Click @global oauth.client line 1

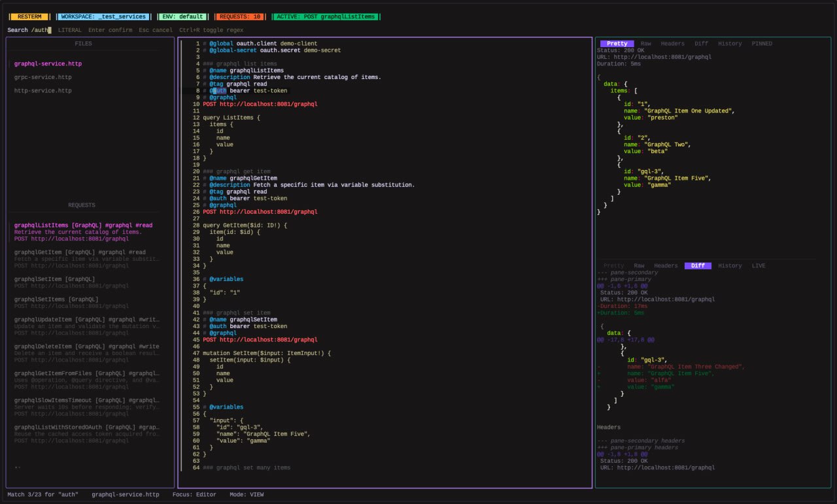[264, 44]
